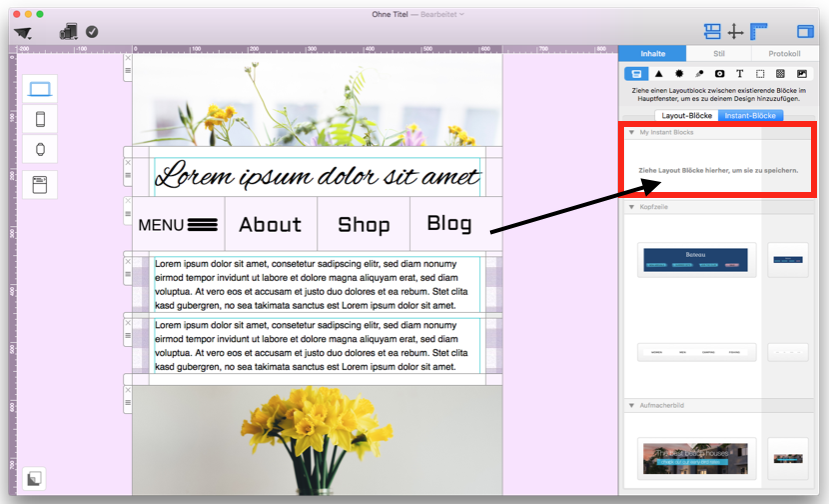Image resolution: width=829 pixels, height=504 pixels.
Task: Select the text T content icon
Action: pyautogui.click(x=740, y=74)
